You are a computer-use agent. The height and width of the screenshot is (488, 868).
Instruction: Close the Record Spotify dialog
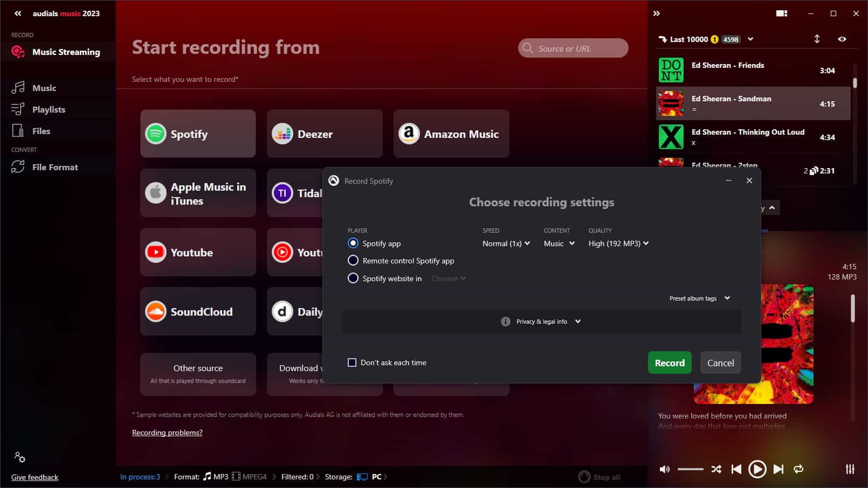click(x=749, y=180)
